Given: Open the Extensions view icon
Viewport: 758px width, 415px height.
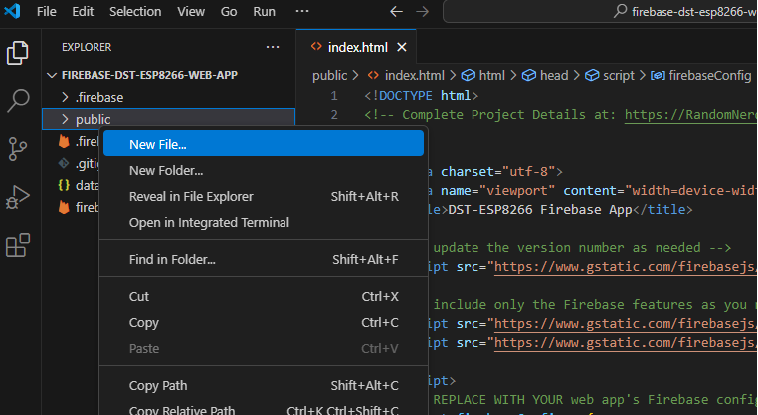Looking at the screenshot, I should [18, 245].
